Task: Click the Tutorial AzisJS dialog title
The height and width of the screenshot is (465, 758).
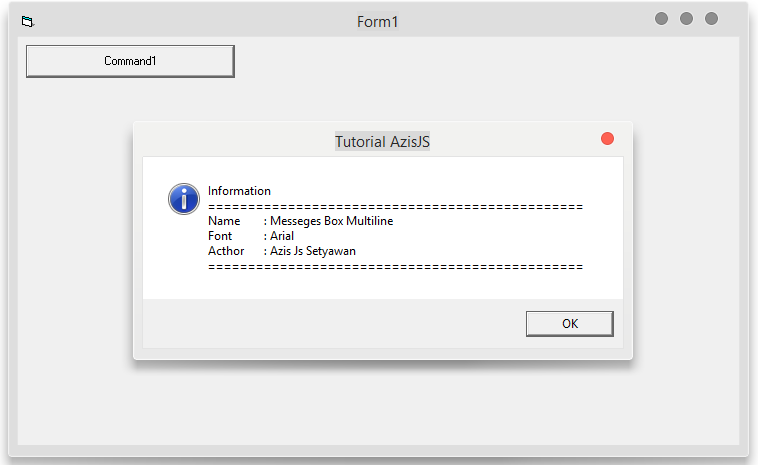Action: click(382, 142)
